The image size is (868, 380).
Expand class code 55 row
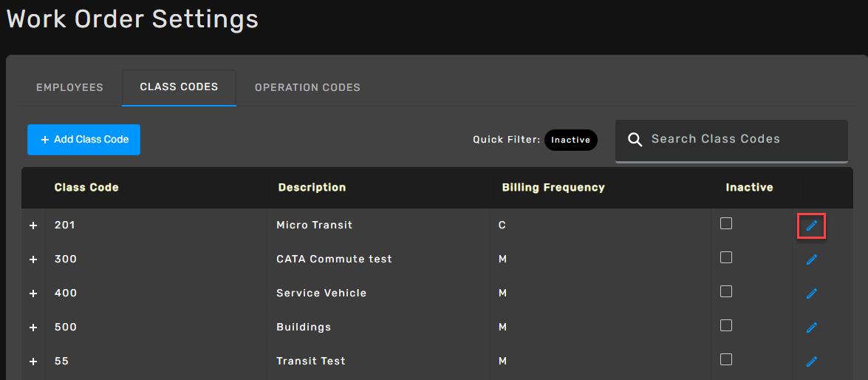click(33, 362)
